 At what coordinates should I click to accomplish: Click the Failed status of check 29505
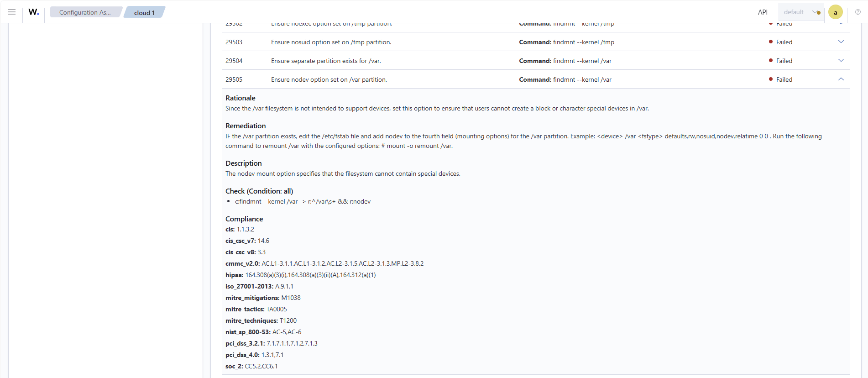pos(781,79)
